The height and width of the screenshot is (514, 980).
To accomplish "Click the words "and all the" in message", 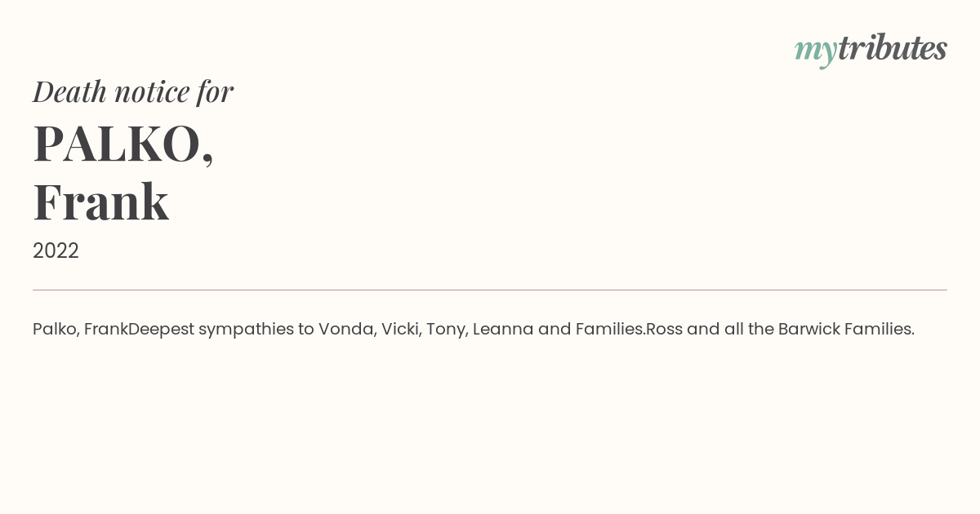I will pyautogui.click(x=730, y=329).
